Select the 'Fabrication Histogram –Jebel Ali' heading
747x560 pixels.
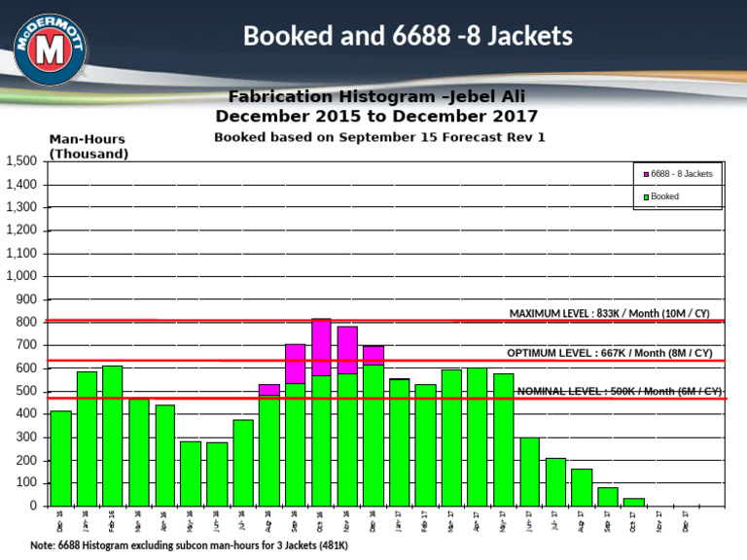point(376,96)
